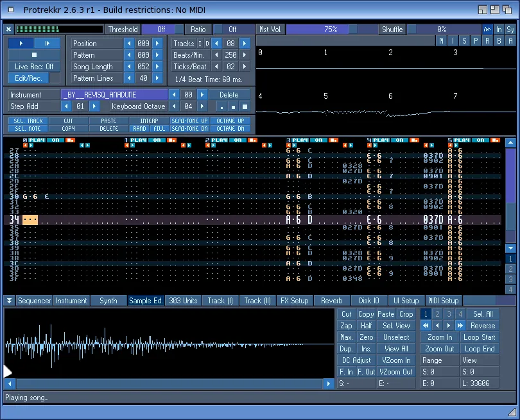Viewport: 520px width, 420px height.
Task: Open the FX Setup tab
Action: [295, 301]
